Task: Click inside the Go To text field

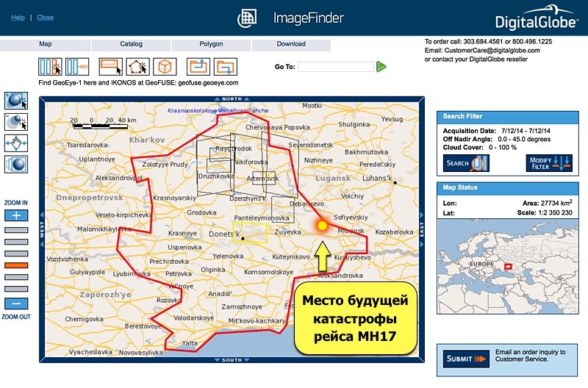Action: pos(335,67)
